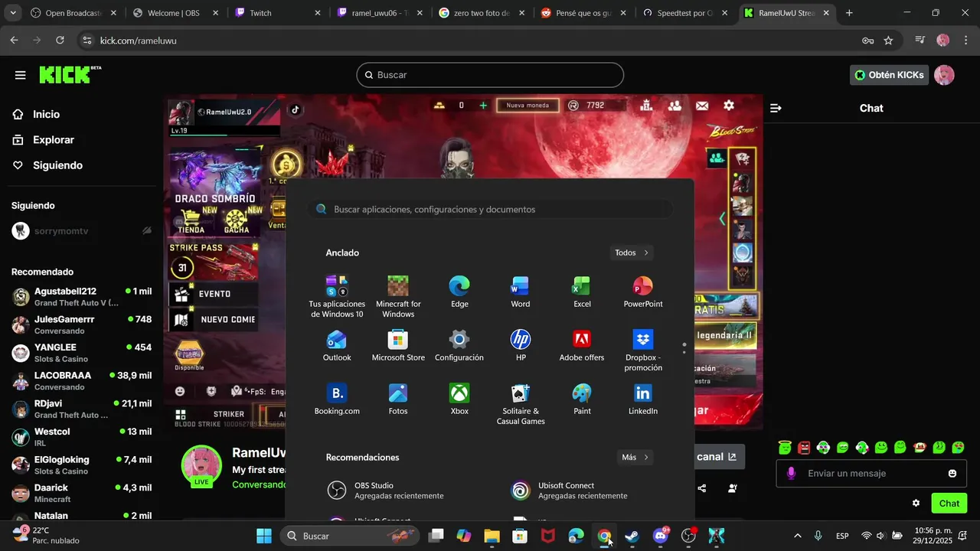
Task: Expand recommendations with Más button
Action: [x=635, y=457]
